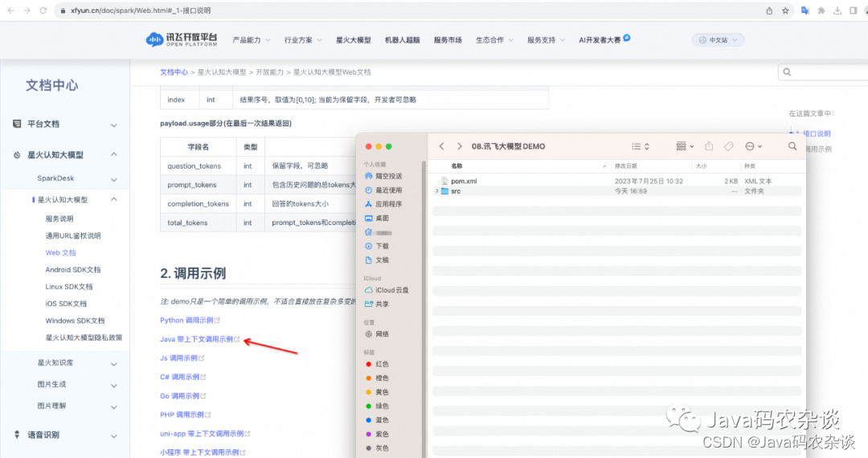Open 下载 in Finder sidebar
868x458 pixels.
377,246
